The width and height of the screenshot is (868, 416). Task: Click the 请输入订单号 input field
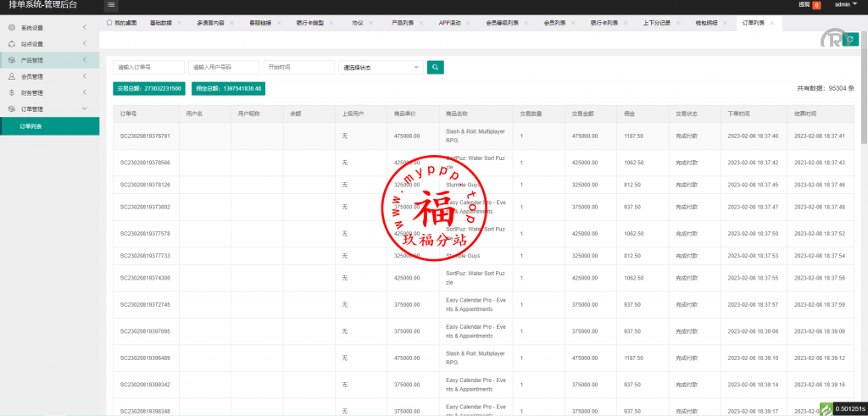tap(148, 67)
